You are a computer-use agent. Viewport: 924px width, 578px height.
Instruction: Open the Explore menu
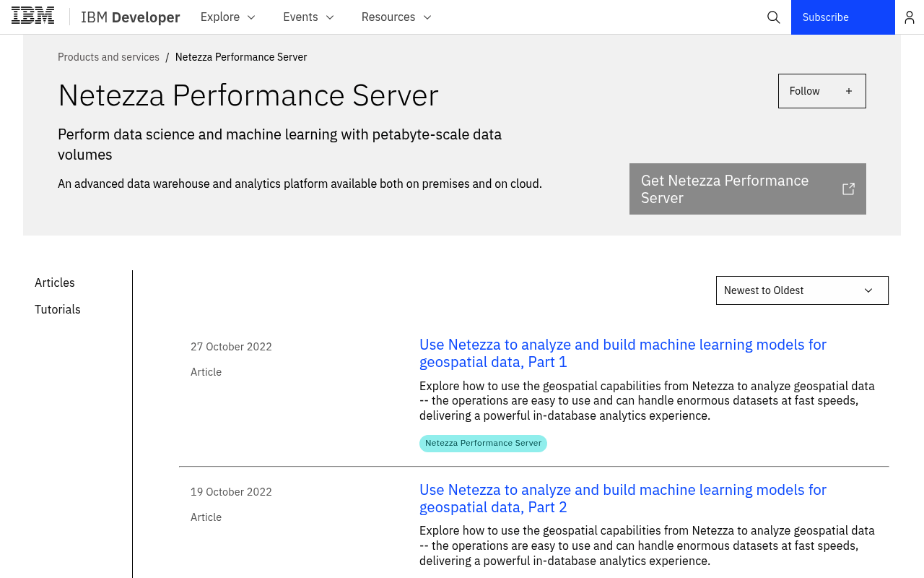[227, 17]
